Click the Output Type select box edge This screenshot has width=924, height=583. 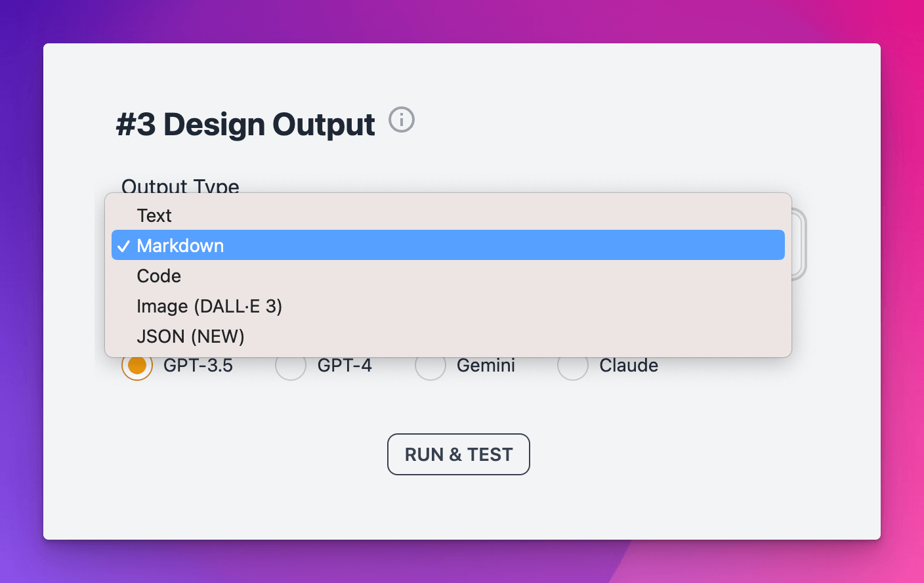[799, 244]
